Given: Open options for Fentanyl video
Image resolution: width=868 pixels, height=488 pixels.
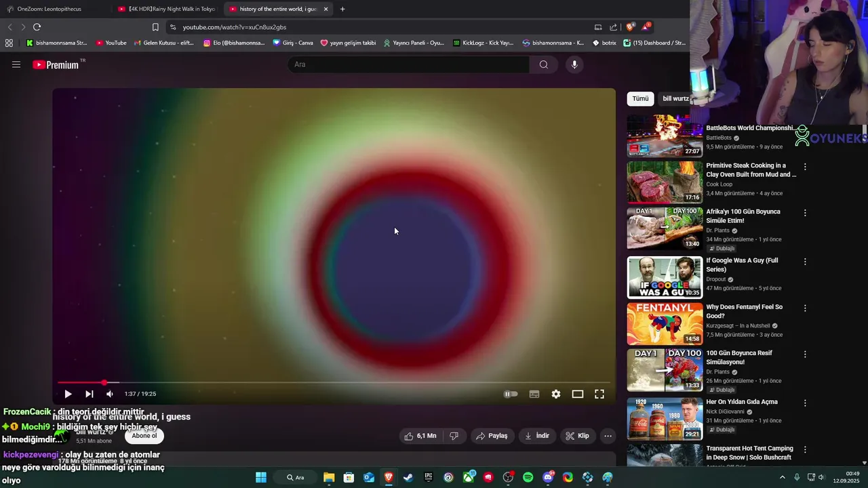Looking at the screenshot, I should click(x=805, y=308).
